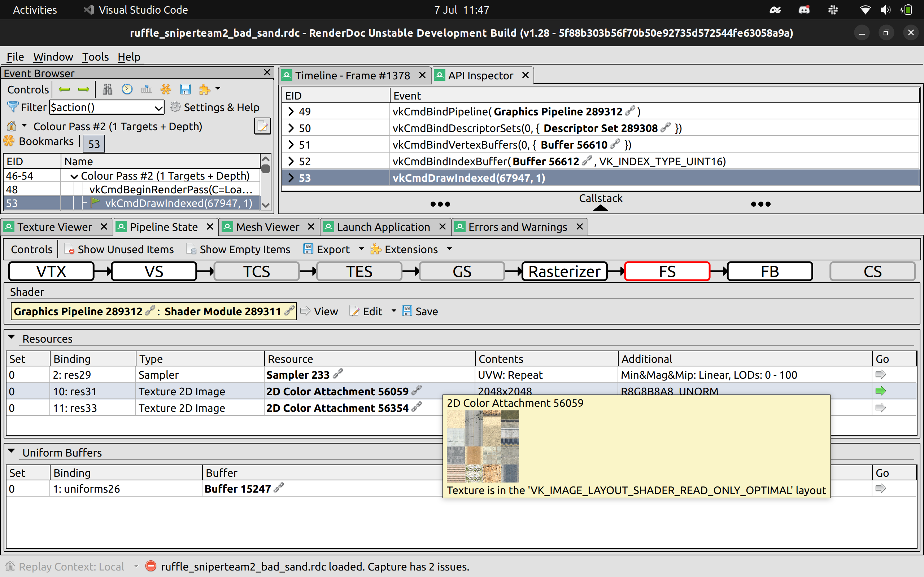Show event timing with the clock icon
Image resolution: width=924 pixels, height=577 pixels.
pos(127,89)
